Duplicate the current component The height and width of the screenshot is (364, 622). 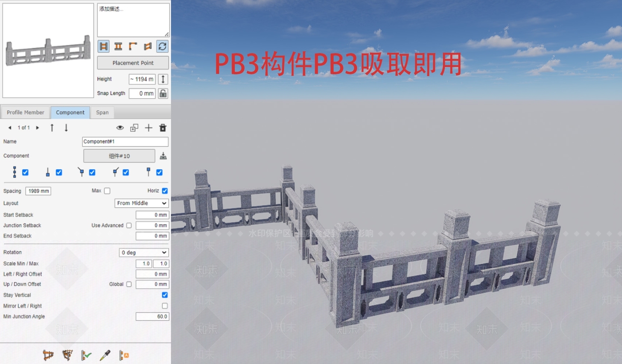click(134, 127)
